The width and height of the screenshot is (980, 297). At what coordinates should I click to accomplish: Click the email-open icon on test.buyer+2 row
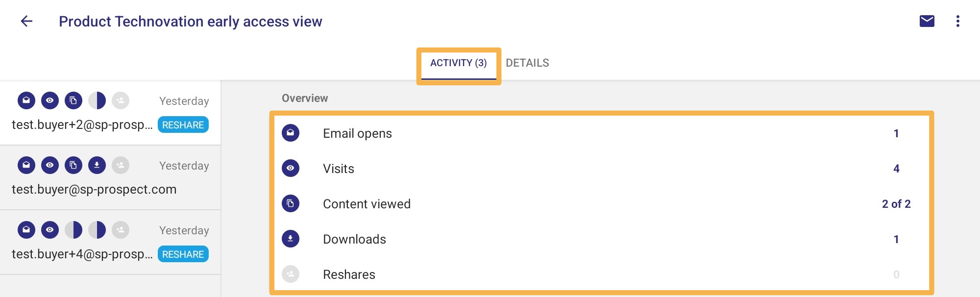point(26,100)
